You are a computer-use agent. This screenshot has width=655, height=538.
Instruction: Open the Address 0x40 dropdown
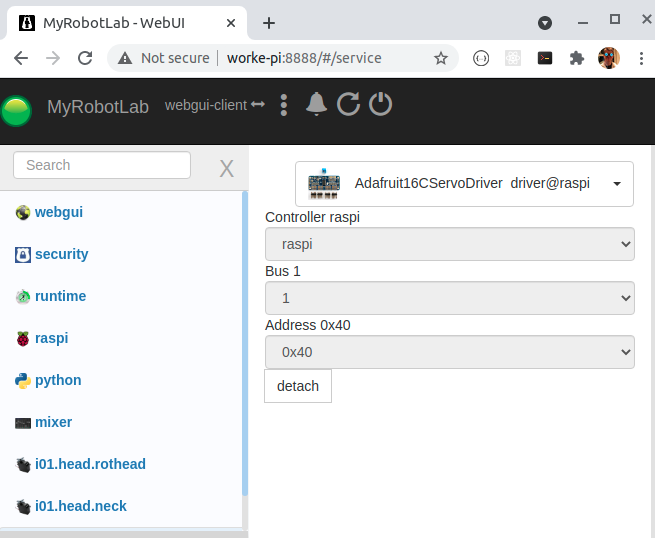(x=450, y=352)
